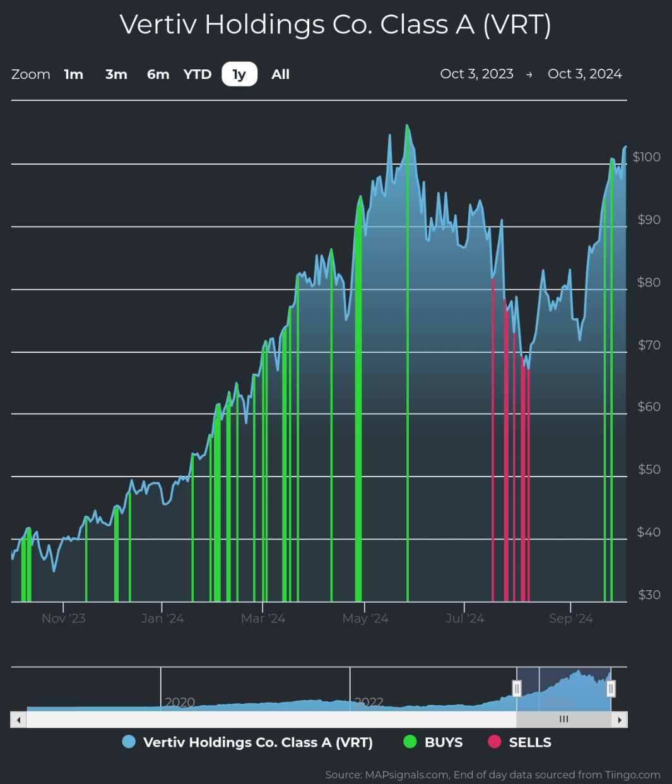Choose the 1y zoom button
Screen dimensions: 672x784
point(239,74)
